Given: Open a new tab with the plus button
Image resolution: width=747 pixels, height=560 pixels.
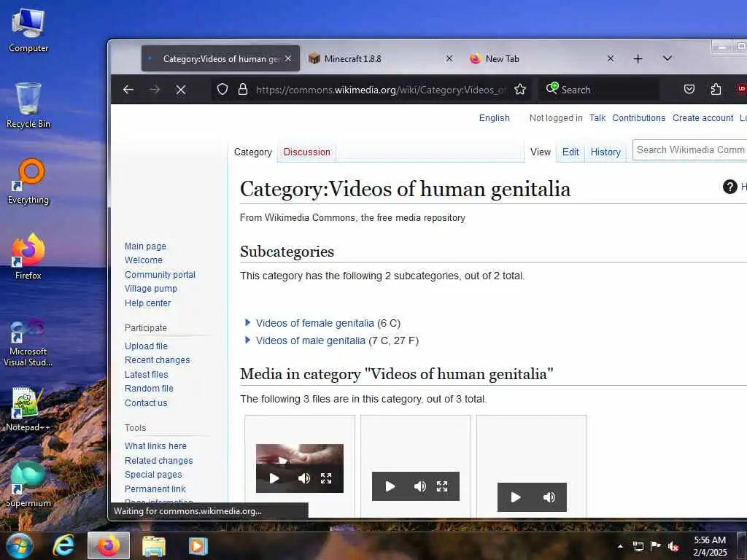Looking at the screenshot, I should (638, 58).
